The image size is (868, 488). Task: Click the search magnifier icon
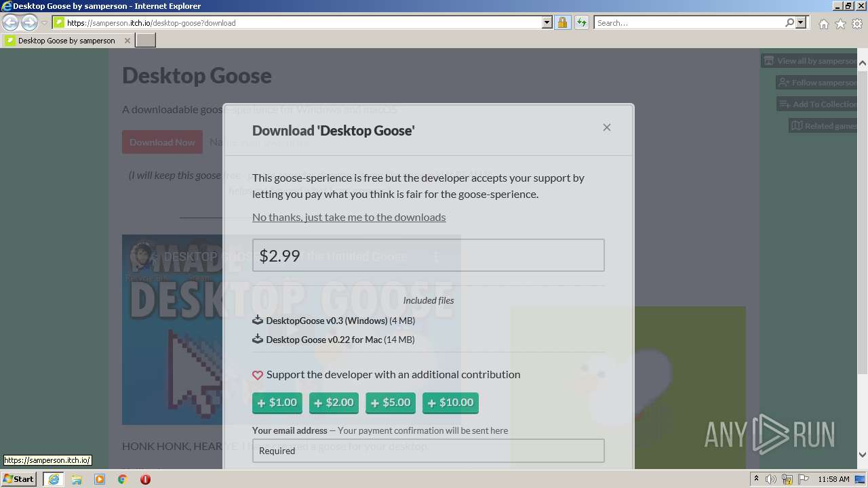coord(789,22)
